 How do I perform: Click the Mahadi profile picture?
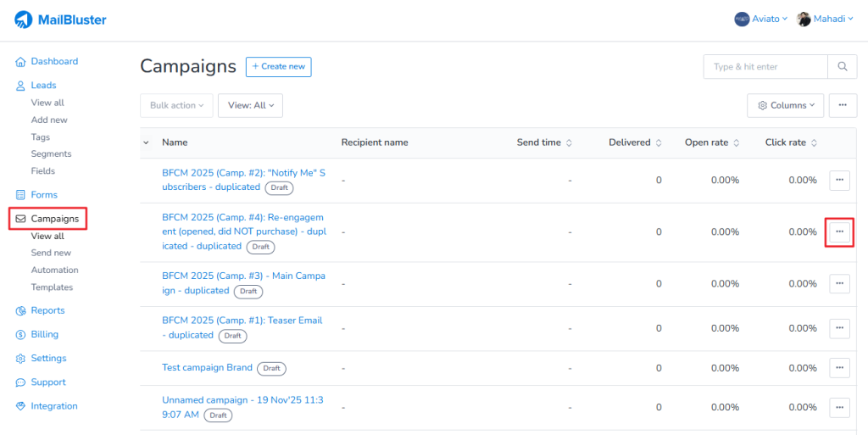coord(804,20)
